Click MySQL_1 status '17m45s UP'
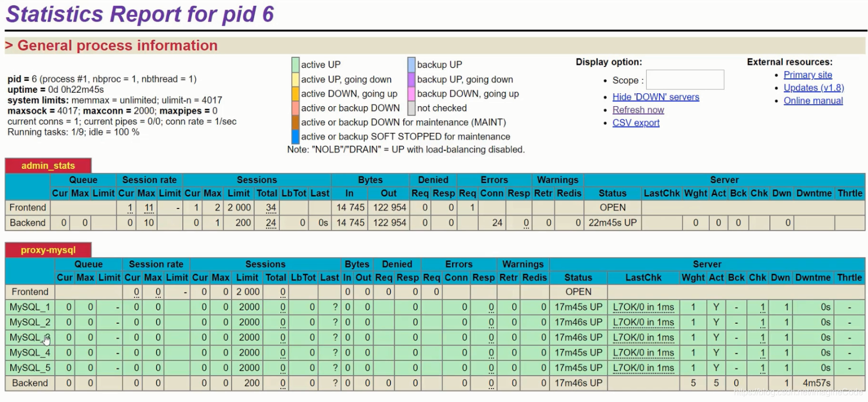Screen dimensions: 868x402 578,307
